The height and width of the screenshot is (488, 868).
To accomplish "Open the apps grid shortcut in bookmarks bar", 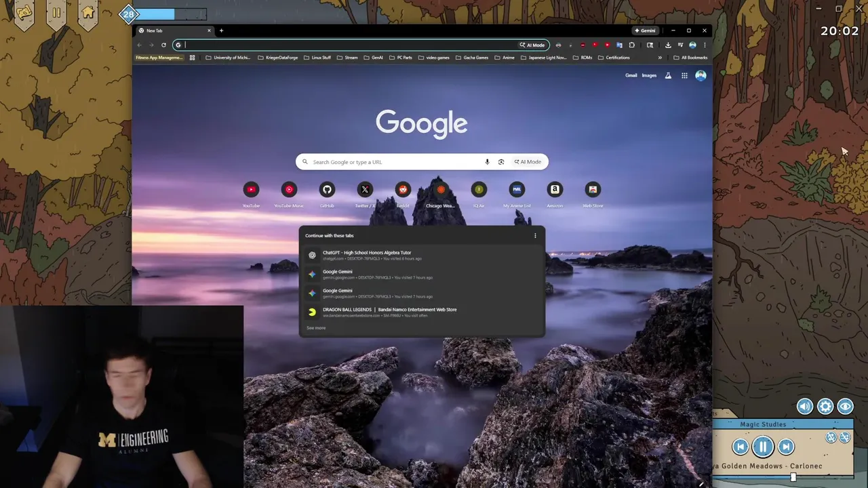I will [x=192, y=58].
